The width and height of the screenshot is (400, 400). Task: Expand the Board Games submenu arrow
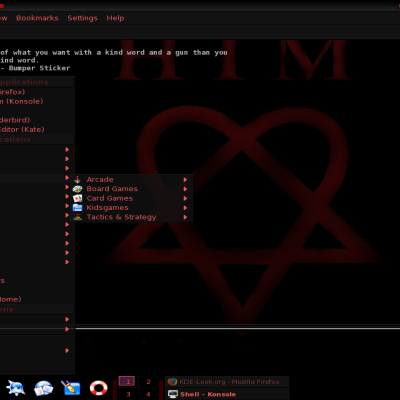click(x=185, y=189)
